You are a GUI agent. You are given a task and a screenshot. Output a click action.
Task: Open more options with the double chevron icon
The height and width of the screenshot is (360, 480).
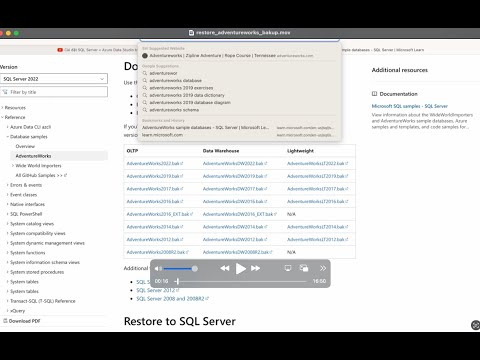coord(323,268)
